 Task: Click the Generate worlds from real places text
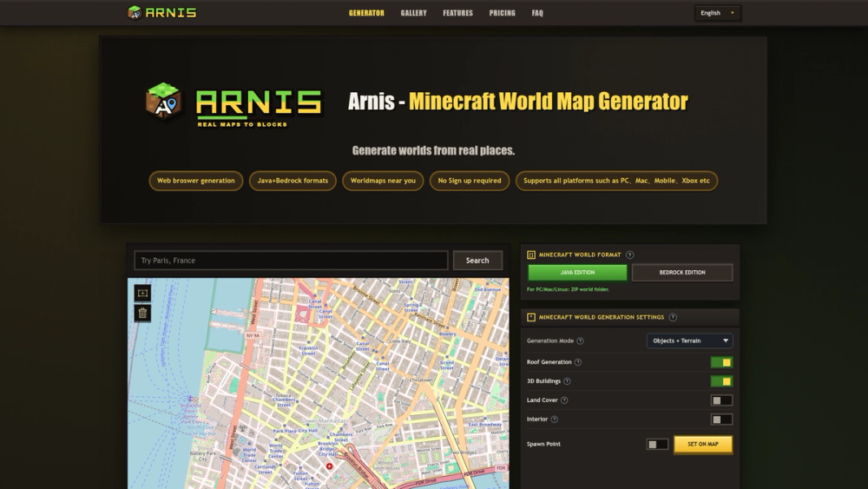[x=433, y=150]
